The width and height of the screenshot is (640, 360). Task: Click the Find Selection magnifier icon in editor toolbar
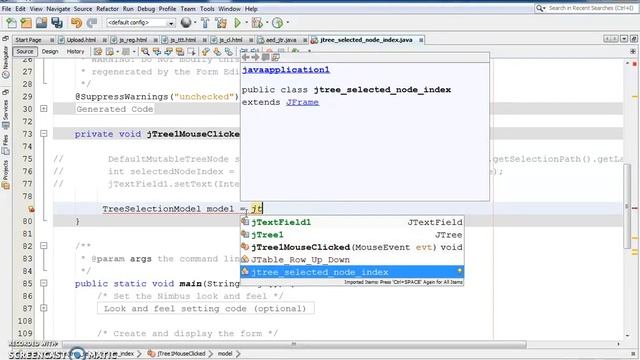coord(145,51)
